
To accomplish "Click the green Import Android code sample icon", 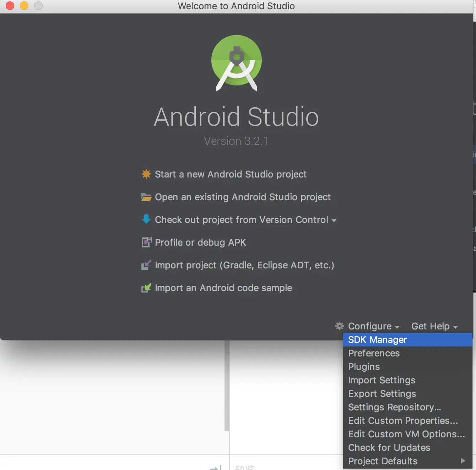I will [x=146, y=288].
